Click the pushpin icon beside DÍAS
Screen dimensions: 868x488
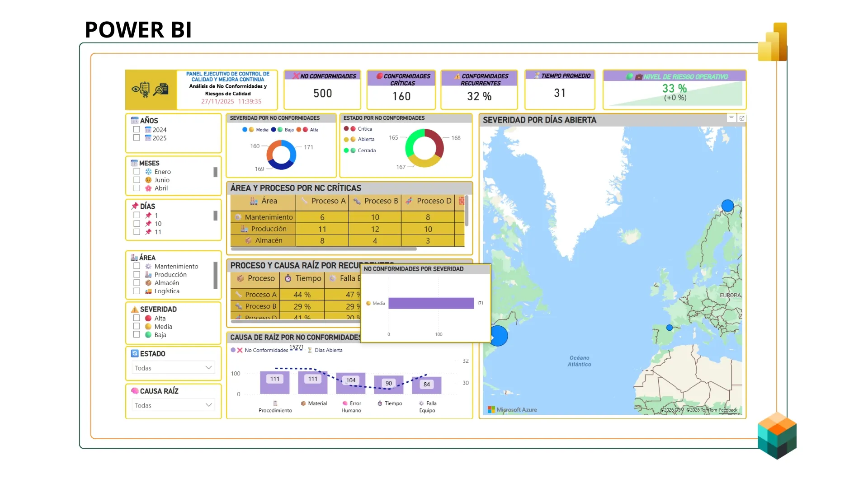pos(135,206)
